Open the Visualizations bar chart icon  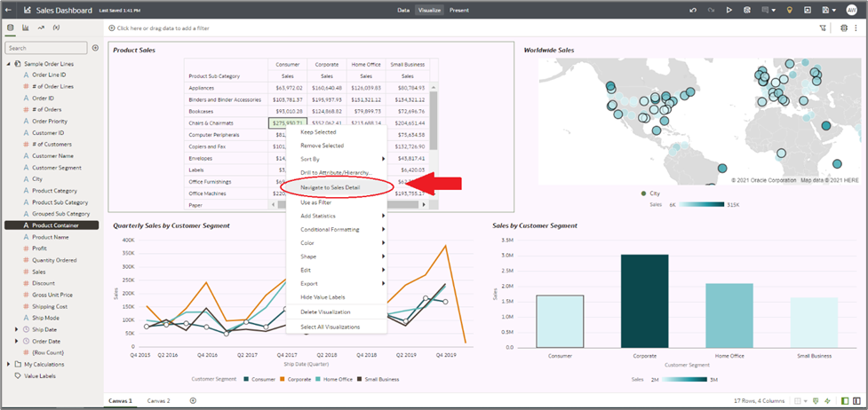click(x=26, y=28)
